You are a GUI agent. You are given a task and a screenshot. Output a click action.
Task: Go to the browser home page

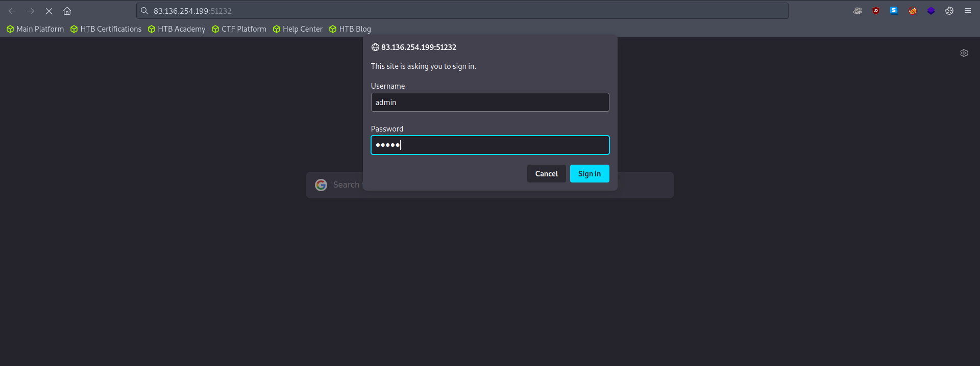tap(67, 11)
